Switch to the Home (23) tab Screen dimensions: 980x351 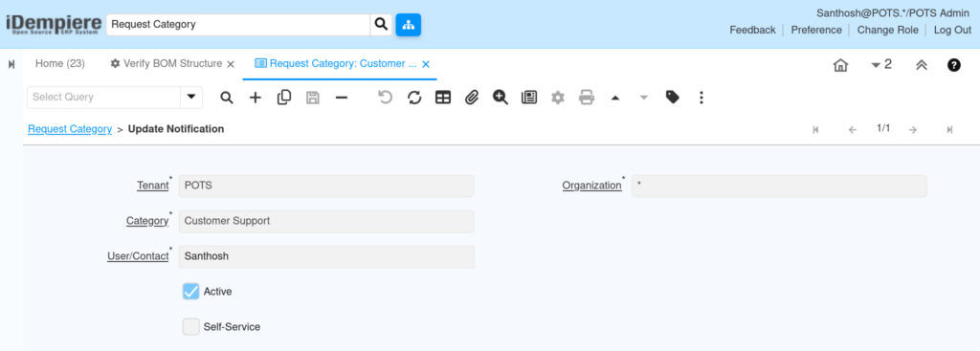point(60,64)
